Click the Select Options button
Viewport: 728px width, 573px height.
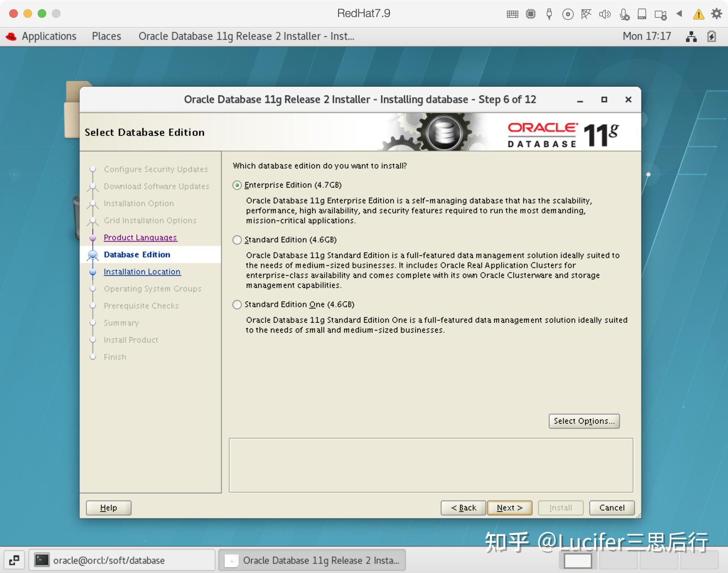pyautogui.click(x=584, y=421)
